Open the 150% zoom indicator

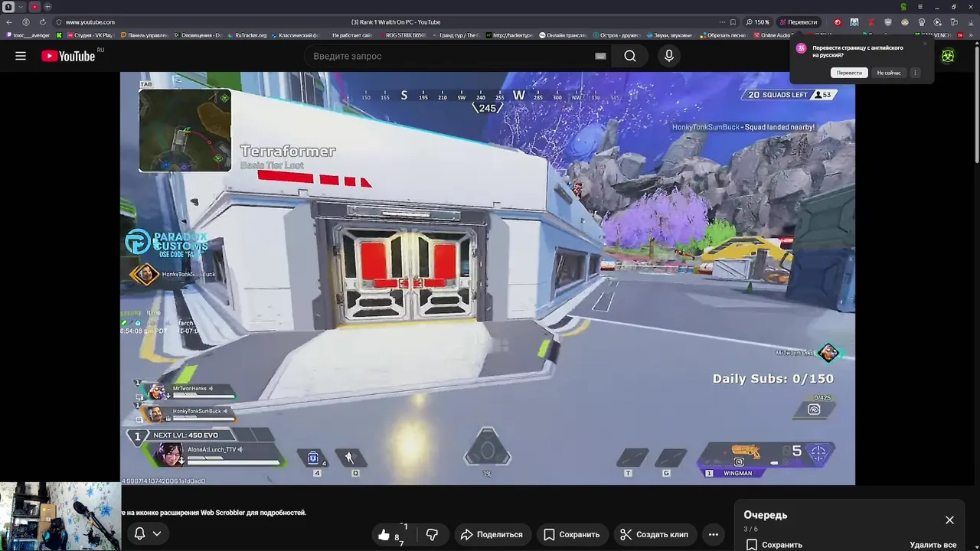tap(757, 22)
